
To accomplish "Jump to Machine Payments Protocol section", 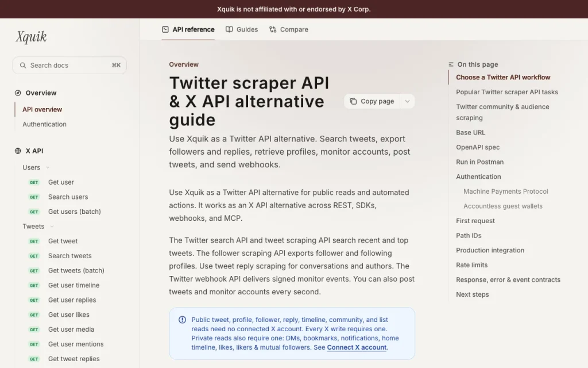I will point(506,191).
